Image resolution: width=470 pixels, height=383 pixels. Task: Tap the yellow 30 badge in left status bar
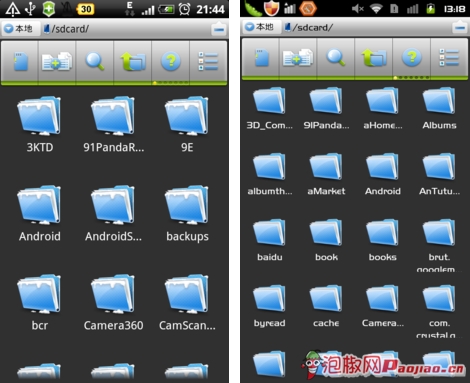pos(85,9)
